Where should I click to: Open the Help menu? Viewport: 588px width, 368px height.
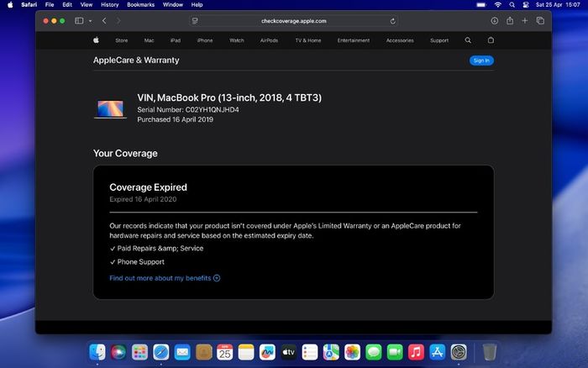pyautogui.click(x=197, y=5)
